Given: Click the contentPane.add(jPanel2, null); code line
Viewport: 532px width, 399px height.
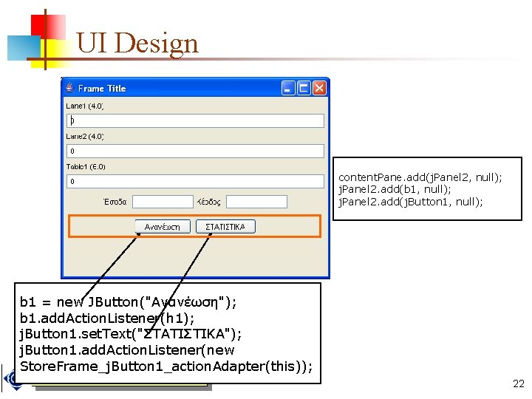Looking at the screenshot, I should (x=420, y=177).
